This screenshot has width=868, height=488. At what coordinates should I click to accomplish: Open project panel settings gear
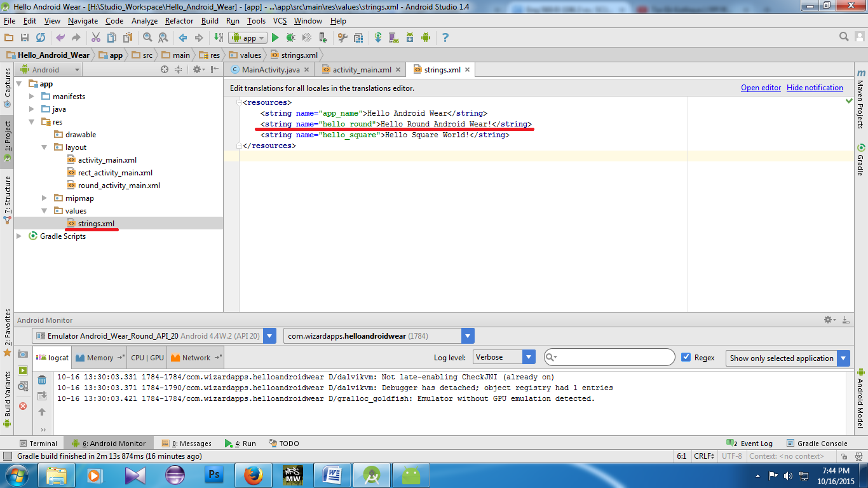[198, 70]
